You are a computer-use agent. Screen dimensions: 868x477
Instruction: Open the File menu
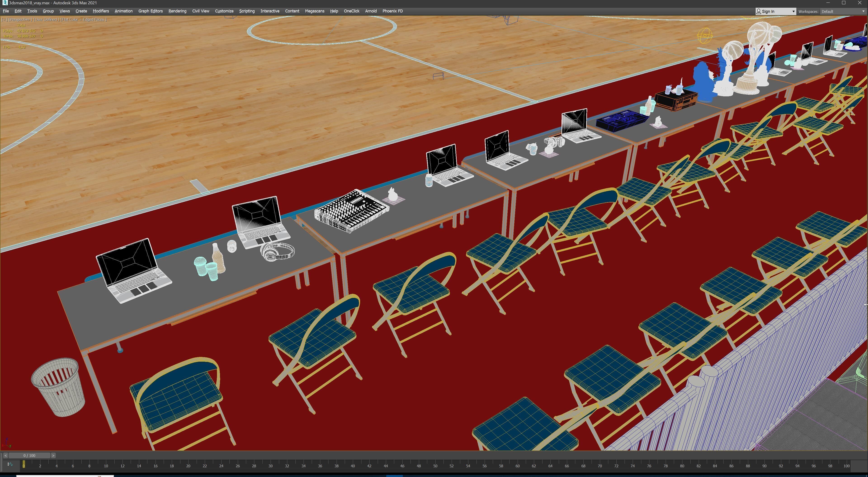(x=6, y=11)
